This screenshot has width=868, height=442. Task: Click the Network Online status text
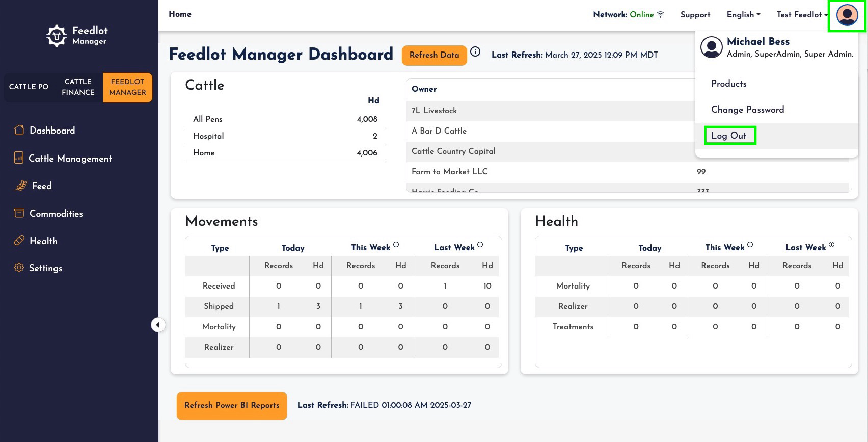[x=623, y=15]
